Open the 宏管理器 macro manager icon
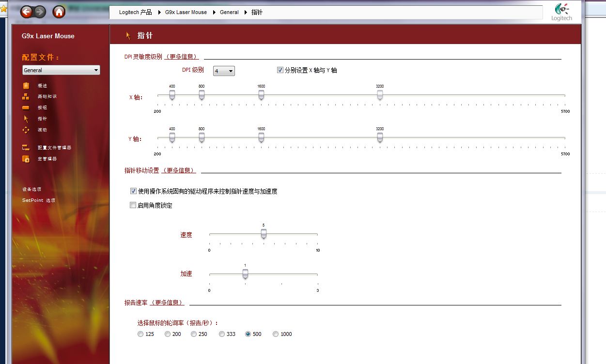 (x=26, y=159)
